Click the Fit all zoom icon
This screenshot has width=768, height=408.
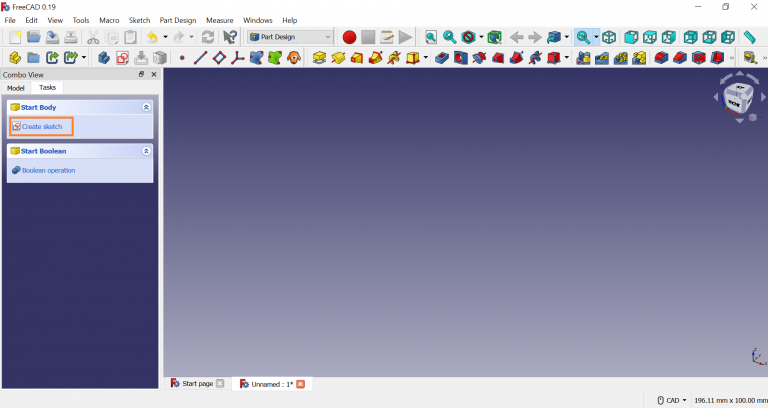tap(431, 37)
